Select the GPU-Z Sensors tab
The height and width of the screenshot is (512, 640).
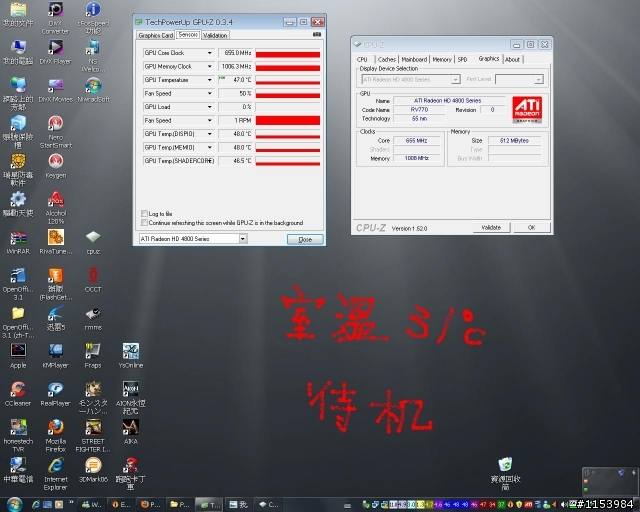[x=188, y=35]
